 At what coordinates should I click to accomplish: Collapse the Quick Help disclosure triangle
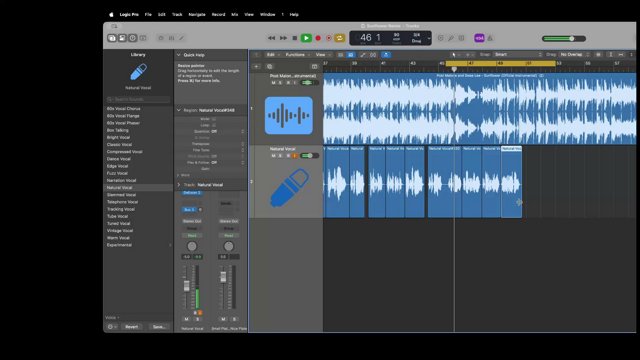pos(179,55)
